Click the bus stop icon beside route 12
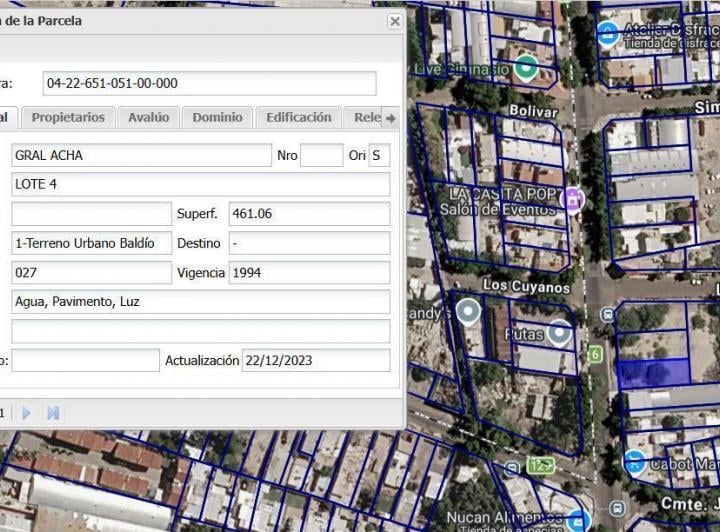Image resolution: width=720 pixels, height=532 pixels. click(512, 469)
